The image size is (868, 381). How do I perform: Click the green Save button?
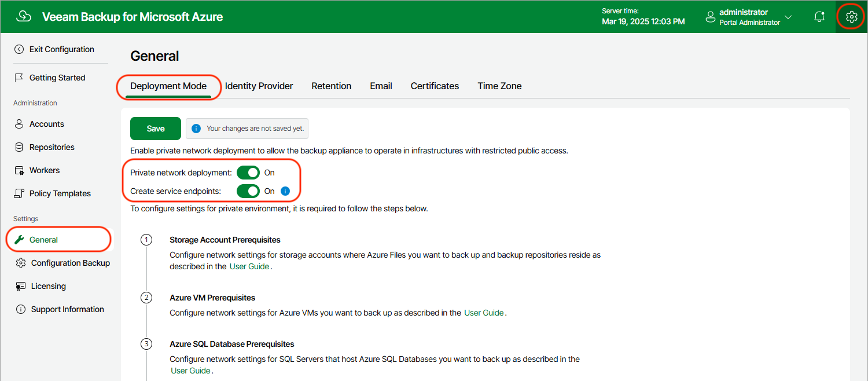pos(156,129)
